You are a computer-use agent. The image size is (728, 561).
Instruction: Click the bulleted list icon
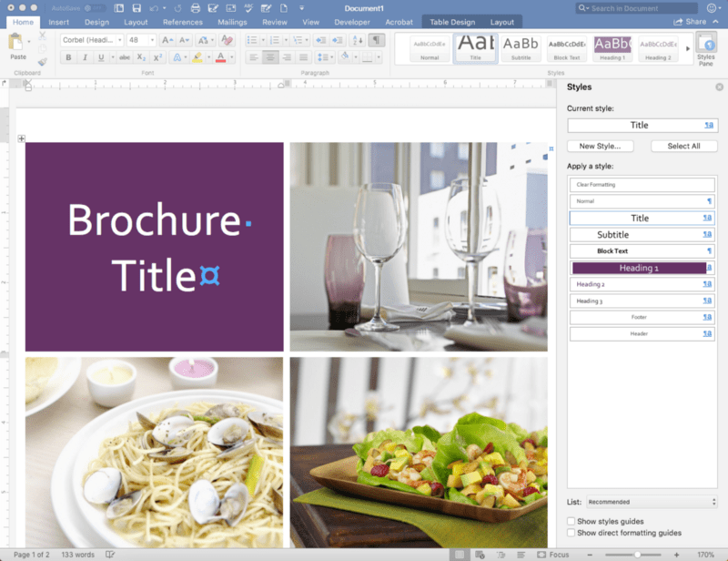point(251,40)
